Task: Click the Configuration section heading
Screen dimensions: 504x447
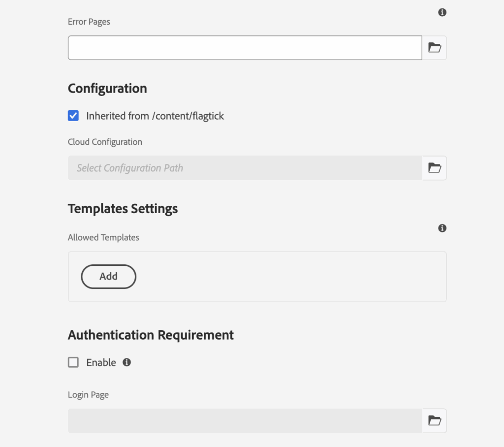Action: click(107, 89)
